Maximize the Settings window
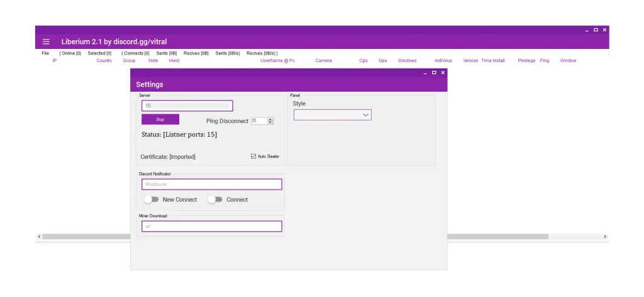Viewport: 644px width, 297px height. 434,73
